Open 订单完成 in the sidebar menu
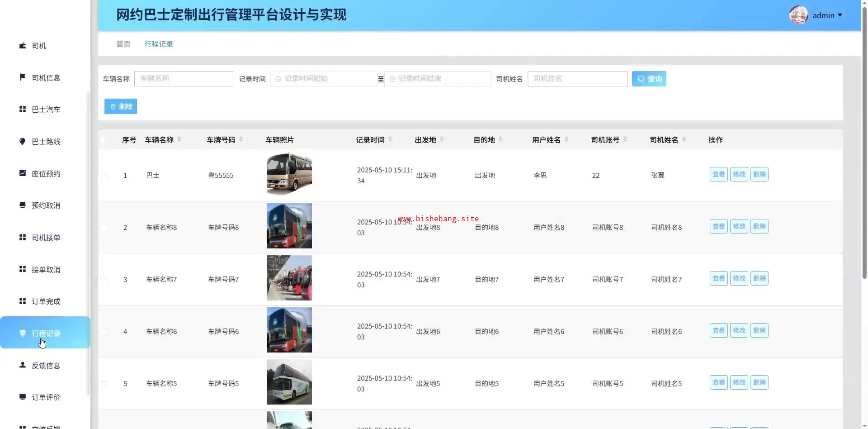 point(46,301)
